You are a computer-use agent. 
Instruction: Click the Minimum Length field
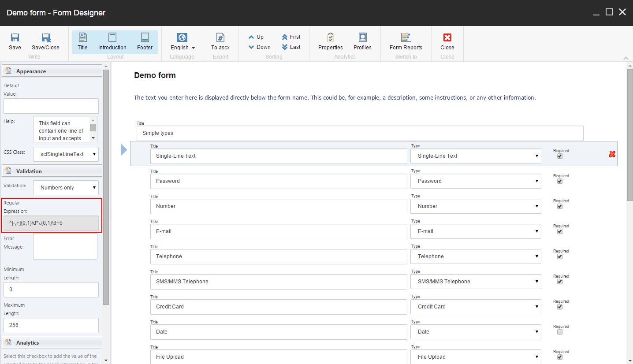[51, 290]
